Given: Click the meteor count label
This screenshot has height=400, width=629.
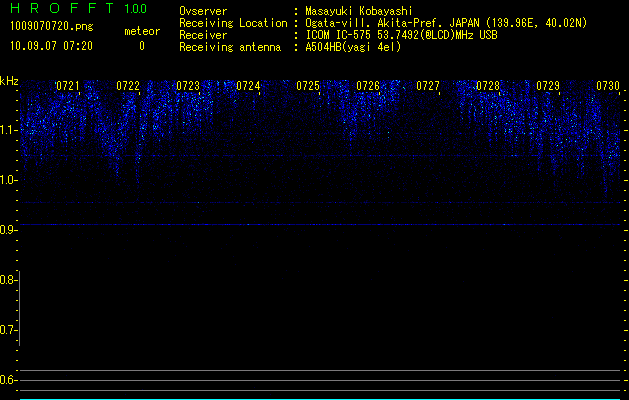Looking at the screenshot, I should point(142,31).
